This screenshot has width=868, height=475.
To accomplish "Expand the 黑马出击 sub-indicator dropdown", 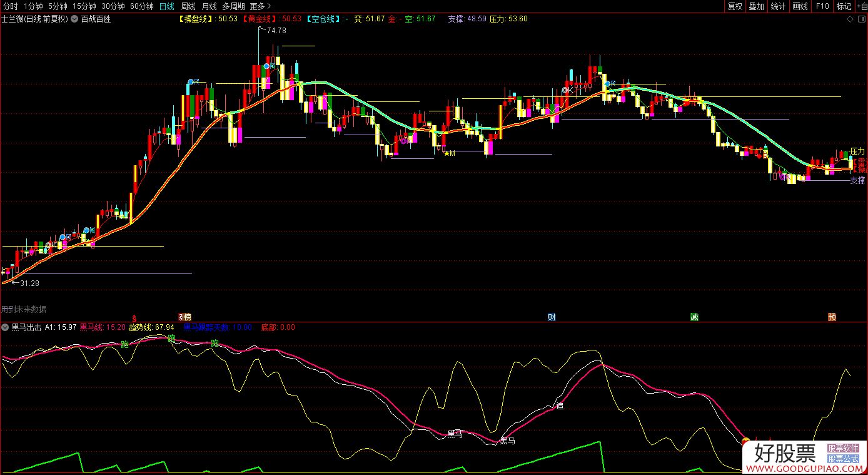I will (6, 327).
